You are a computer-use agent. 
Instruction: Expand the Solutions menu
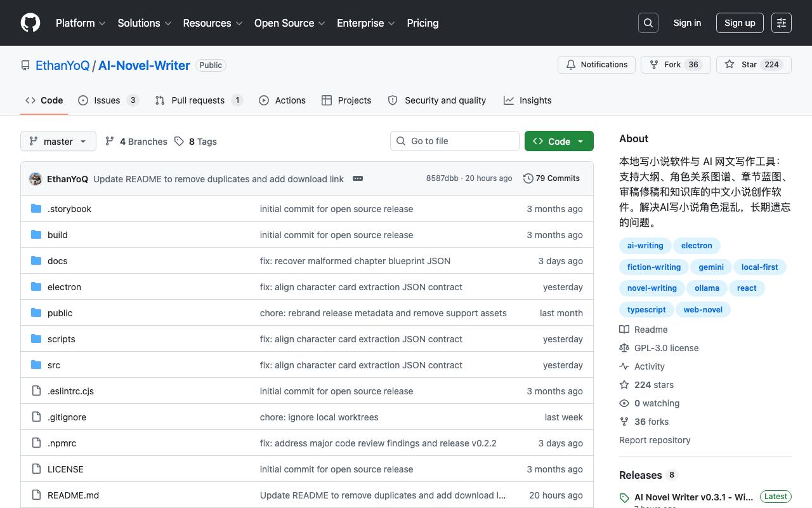coord(145,23)
